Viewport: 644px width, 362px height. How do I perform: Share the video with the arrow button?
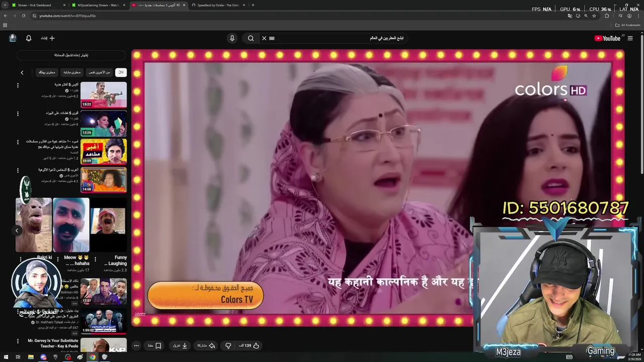coord(207,345)
